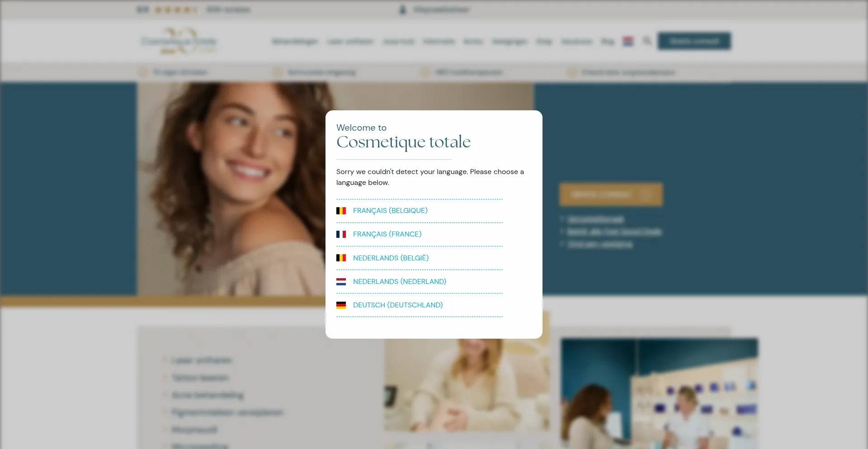Screen dimensions: 868x449
Task: Click French flag beside Français (France)
Action: (x=341, y=234)
